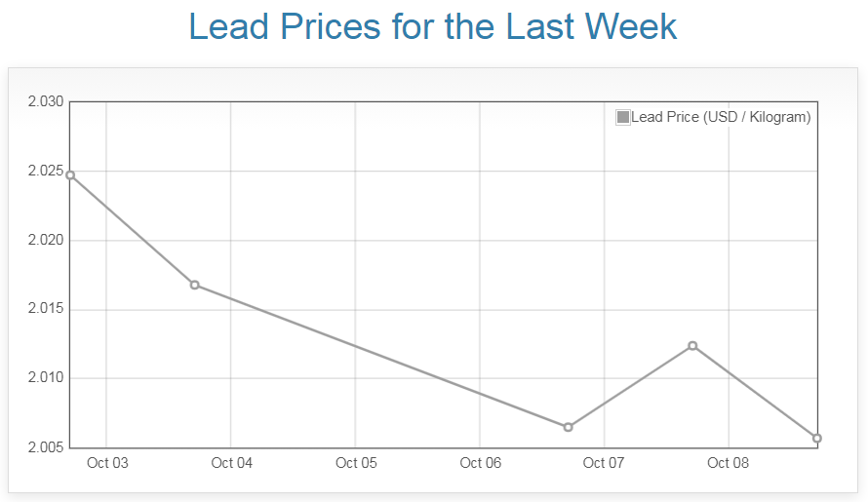Click the Oct 06 x-axis label
868x502 pixels.
(x=481, y=463)
